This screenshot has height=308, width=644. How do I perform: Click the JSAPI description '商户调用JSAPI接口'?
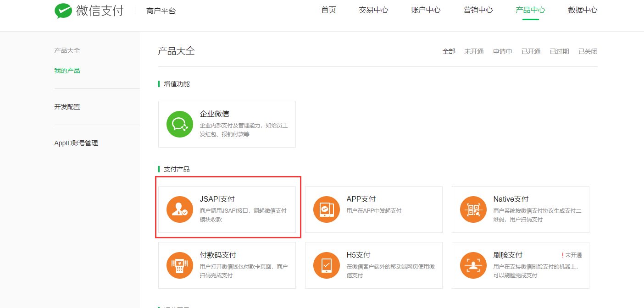243,215
